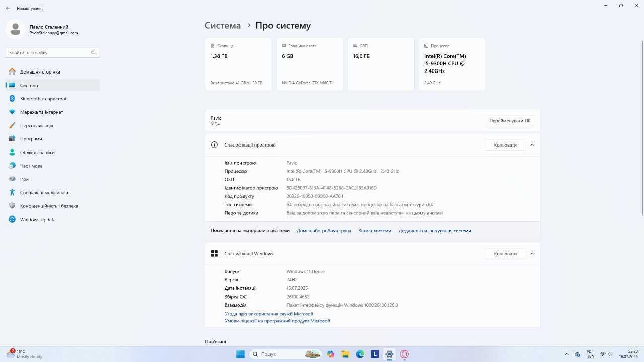Collapse the Специфікації Windows section
The width and height of the screenshot is (644, 362).
pyautogui.click(x=532, y=254)
